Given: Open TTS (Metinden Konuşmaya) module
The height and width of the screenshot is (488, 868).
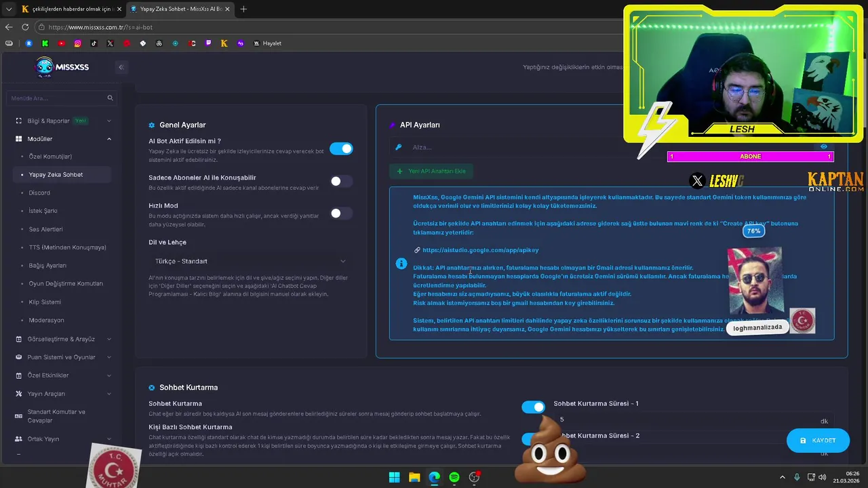Looking at the screenshot, I should coord(67,247).
